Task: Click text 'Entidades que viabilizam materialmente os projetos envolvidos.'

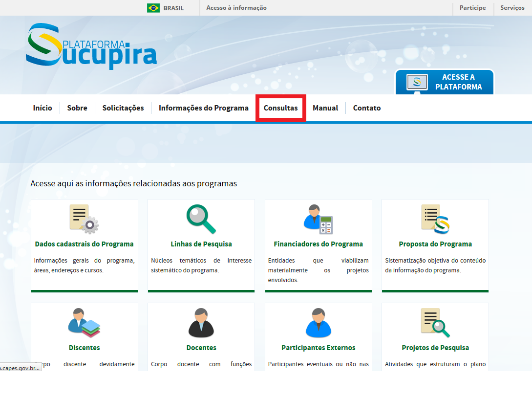Action: [x=318, y=270]
